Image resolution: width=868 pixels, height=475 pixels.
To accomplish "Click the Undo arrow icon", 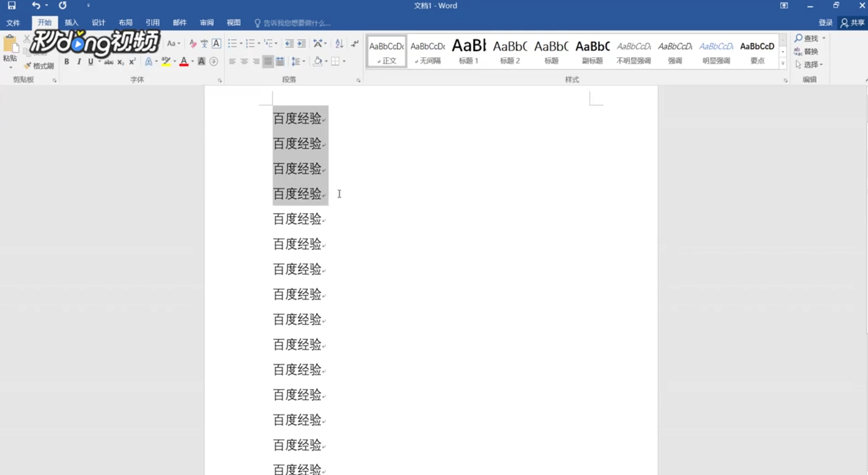I will pyautogui.click(x=36, y=5).
